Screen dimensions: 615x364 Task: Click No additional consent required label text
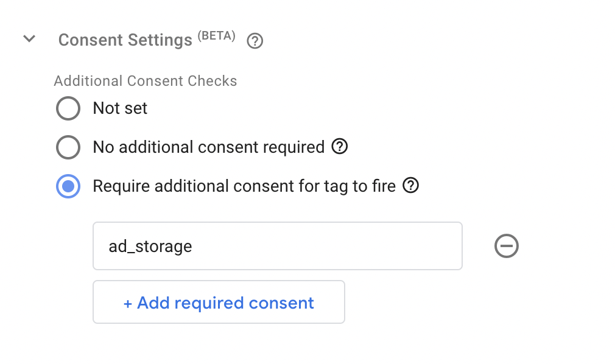pos(209,147)
